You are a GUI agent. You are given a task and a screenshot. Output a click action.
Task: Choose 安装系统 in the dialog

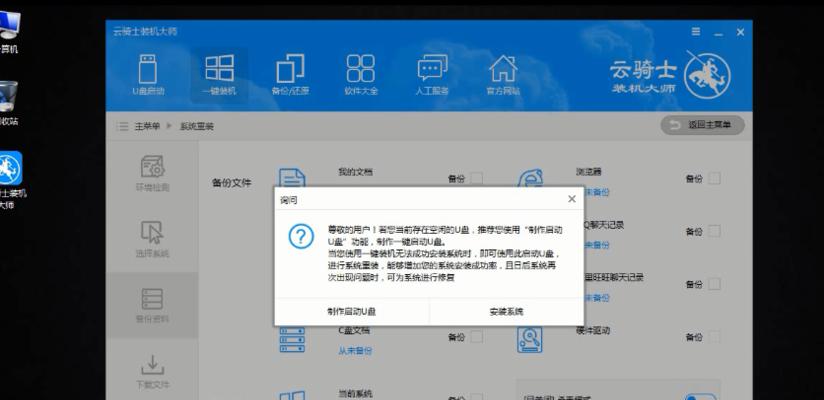point(506,311)
